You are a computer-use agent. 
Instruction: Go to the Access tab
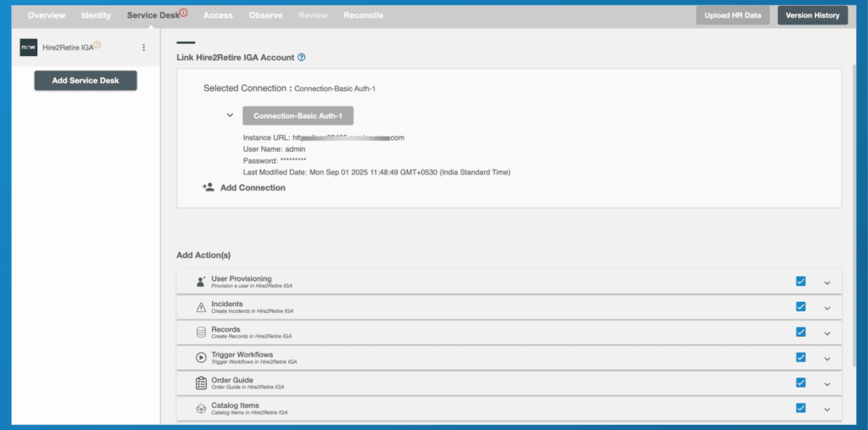(218, 15)
